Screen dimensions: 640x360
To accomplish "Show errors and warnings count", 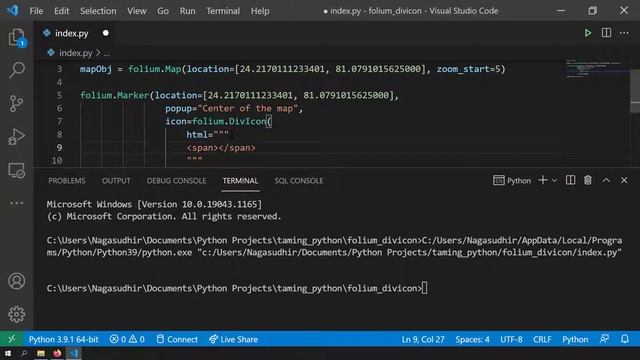I will click(127, 339).
